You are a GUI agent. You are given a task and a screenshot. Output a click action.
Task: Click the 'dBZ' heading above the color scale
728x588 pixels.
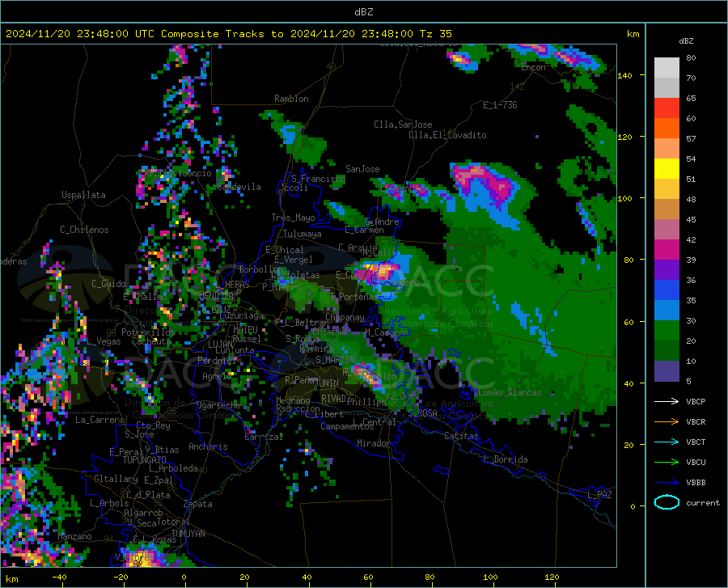686,40
